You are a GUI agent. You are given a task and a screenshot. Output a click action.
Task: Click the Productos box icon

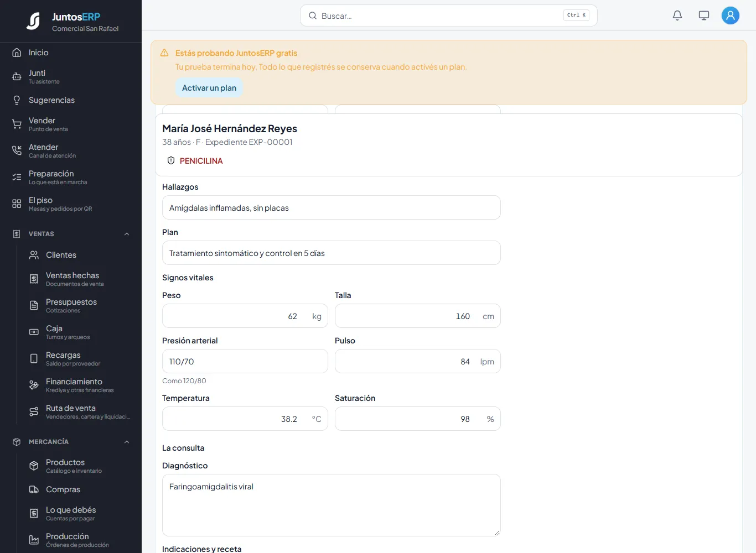(x=34, y=466)
